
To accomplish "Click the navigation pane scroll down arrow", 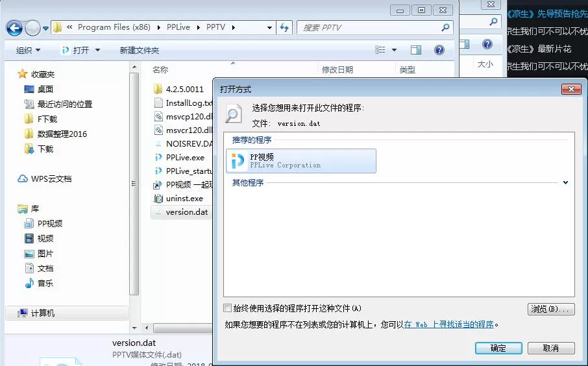I will tap(134, 328).
